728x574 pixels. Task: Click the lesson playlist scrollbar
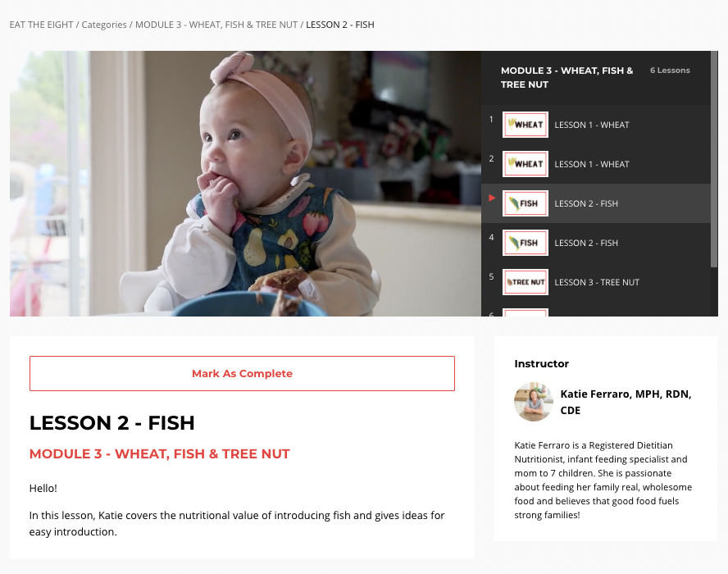[714, 159]
